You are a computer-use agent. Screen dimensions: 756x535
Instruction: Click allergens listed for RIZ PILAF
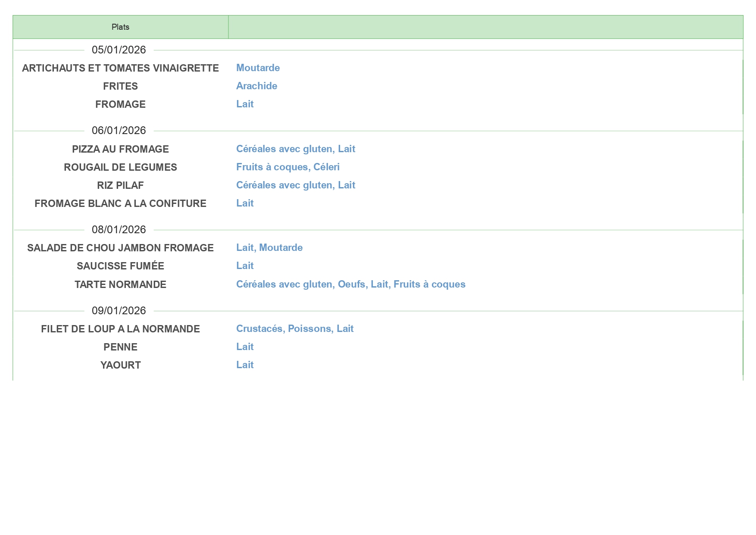coord(295,185)
